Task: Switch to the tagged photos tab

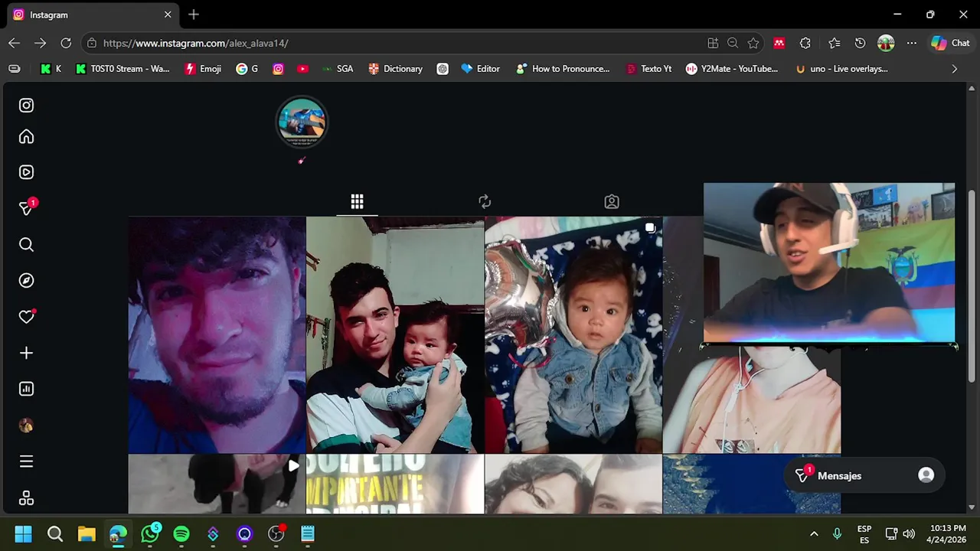Action: pos(612,201)
